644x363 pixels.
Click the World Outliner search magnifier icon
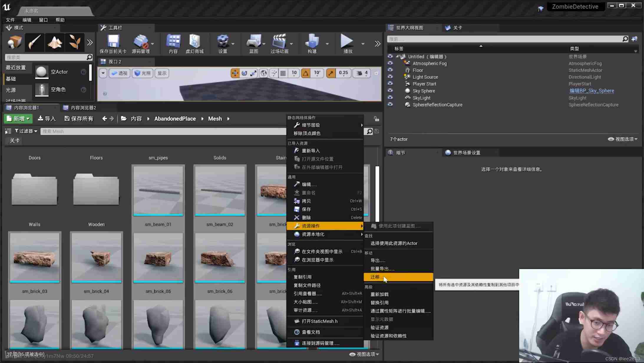click(625, 39)
